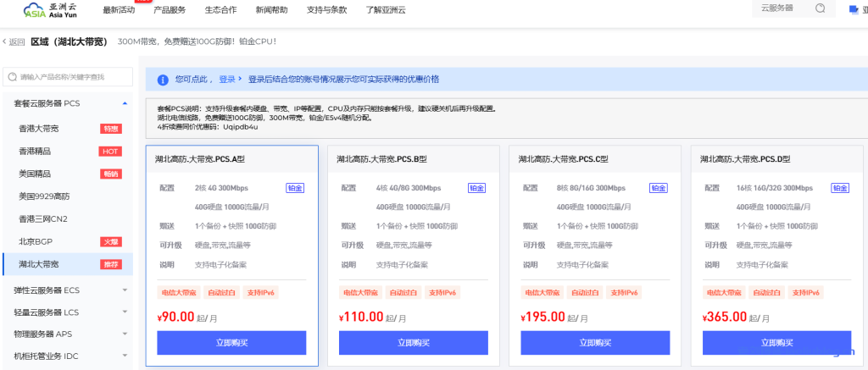This screenshot has height=370, width=868.
Task: Click the 支持IPv6 tag on PCS.C型 card
Action: (624, 293)
